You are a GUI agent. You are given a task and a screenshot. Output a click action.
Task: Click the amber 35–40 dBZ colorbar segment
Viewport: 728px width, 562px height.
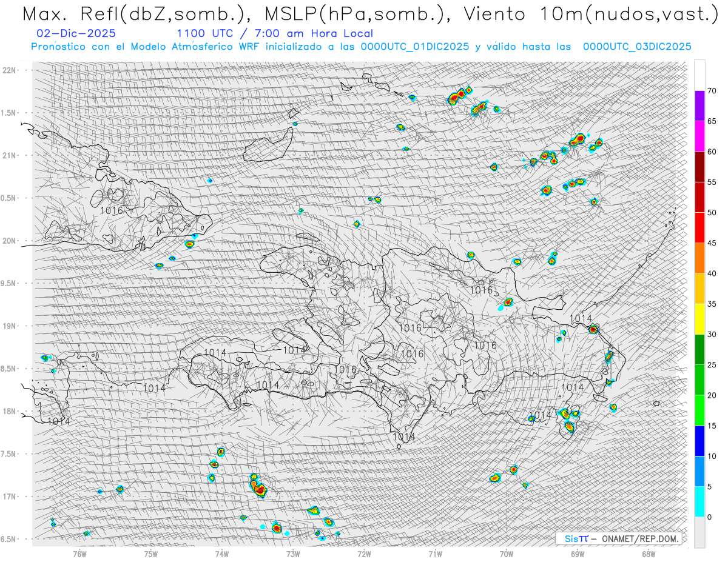point(699,289)
